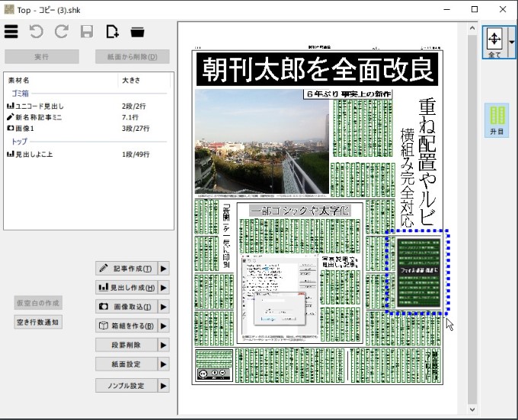Minimize the application window

pyautogui.click(x=447, y=9)
